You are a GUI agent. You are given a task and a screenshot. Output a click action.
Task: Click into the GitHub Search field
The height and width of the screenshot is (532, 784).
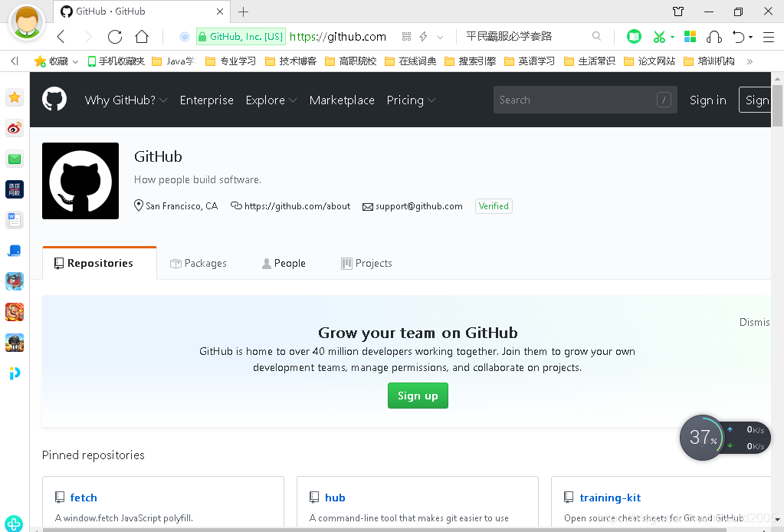[x=585, y=100]
